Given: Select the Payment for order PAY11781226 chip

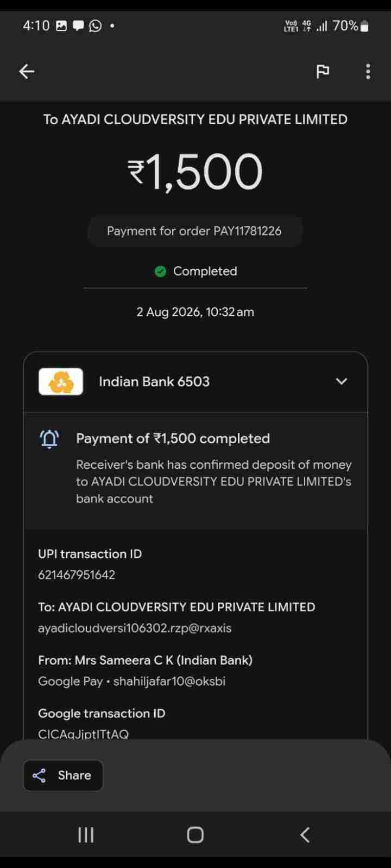Looking at the screenshot, I should point(195,231).
